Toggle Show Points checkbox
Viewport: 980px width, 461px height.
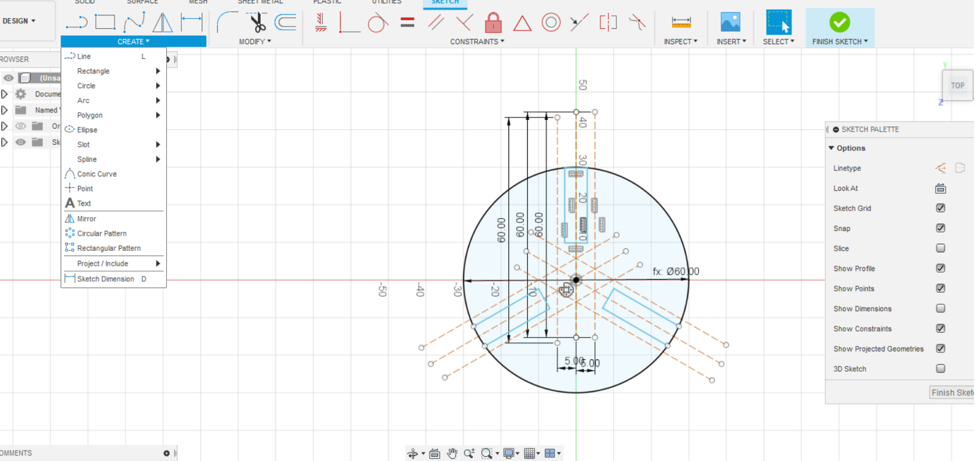click(x=941, y=289)
